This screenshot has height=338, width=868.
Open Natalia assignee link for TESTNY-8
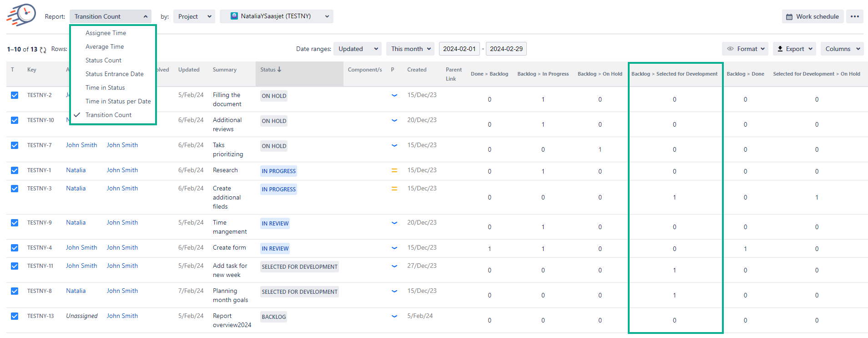(x=76, y=291)
